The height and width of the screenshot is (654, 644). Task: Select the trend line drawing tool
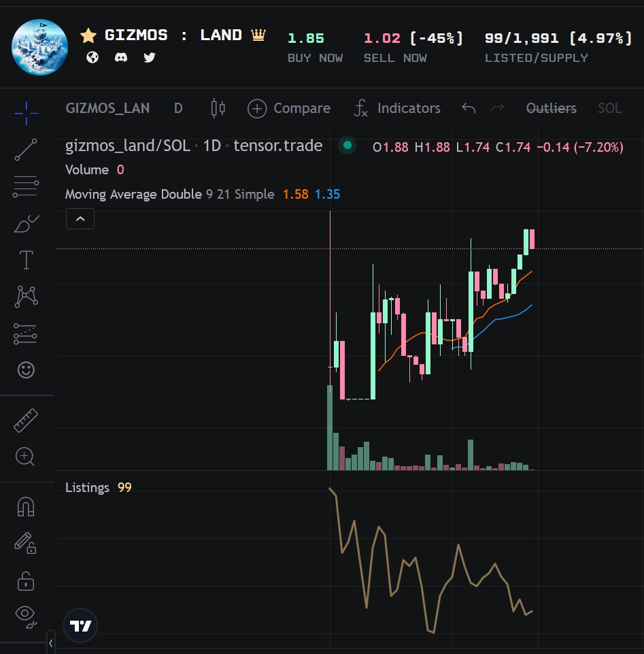(26, 150)
